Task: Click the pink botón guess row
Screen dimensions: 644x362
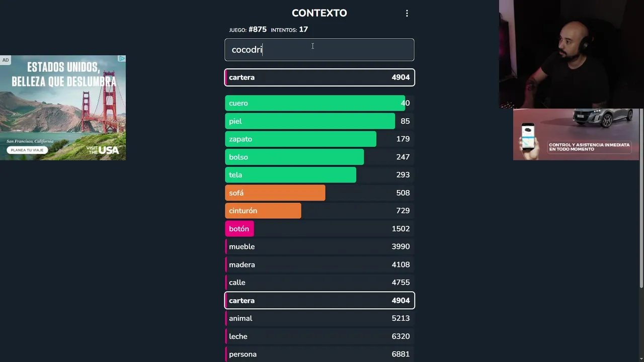Action: pos(319,229)
